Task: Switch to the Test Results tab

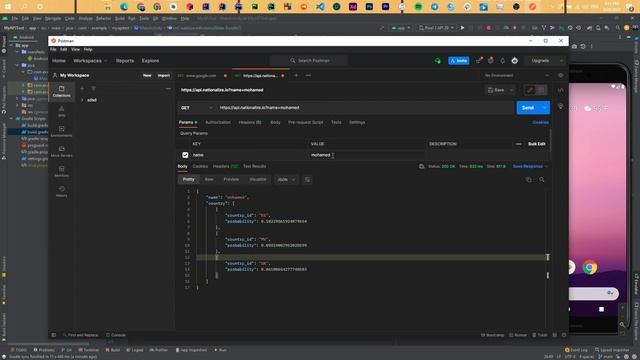Action: (254, 167)
